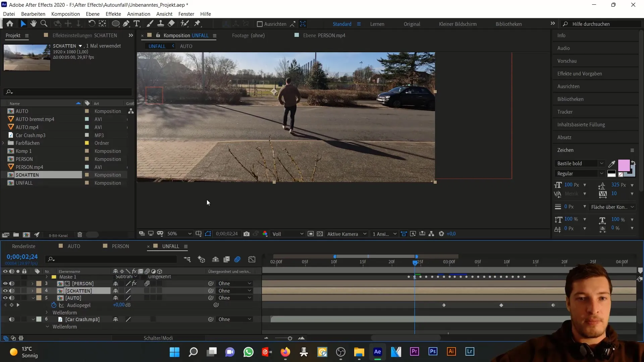Expand the AUTO layer properties
Viewport: 644px width, 362px height.
click(x=33, y=298)
